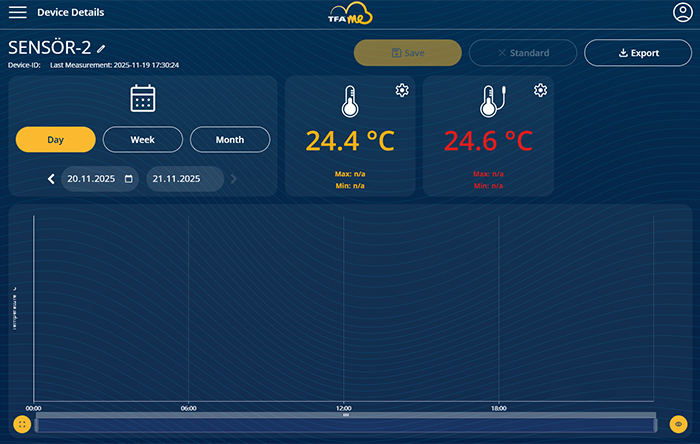Image resolution: width=700 pixels, height=444 pixels.
Task: Toggle fullscreen chart with yellow expand button
Action: (22, 424)
